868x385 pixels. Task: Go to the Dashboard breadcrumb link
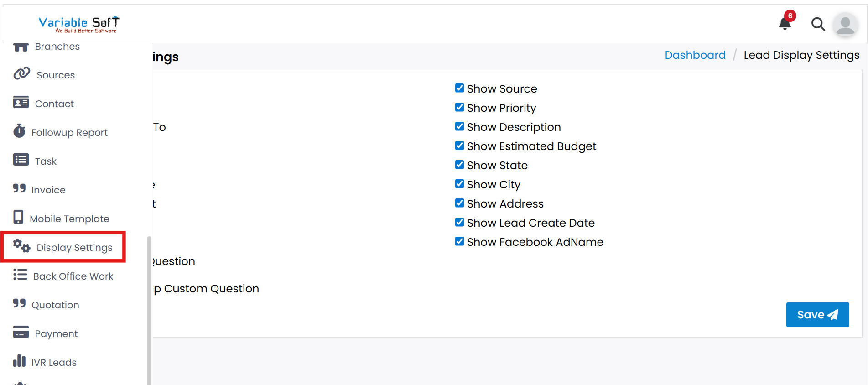click(x=695, y=55)
